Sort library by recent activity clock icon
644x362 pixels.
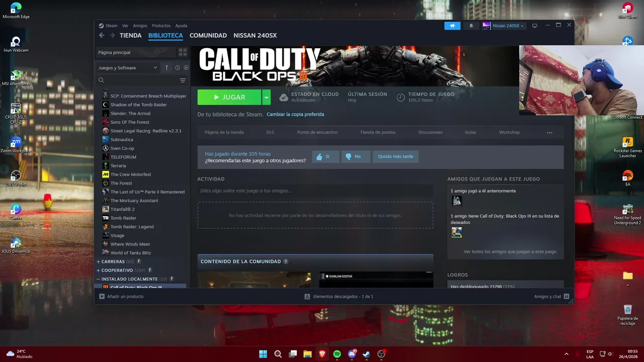178,67
